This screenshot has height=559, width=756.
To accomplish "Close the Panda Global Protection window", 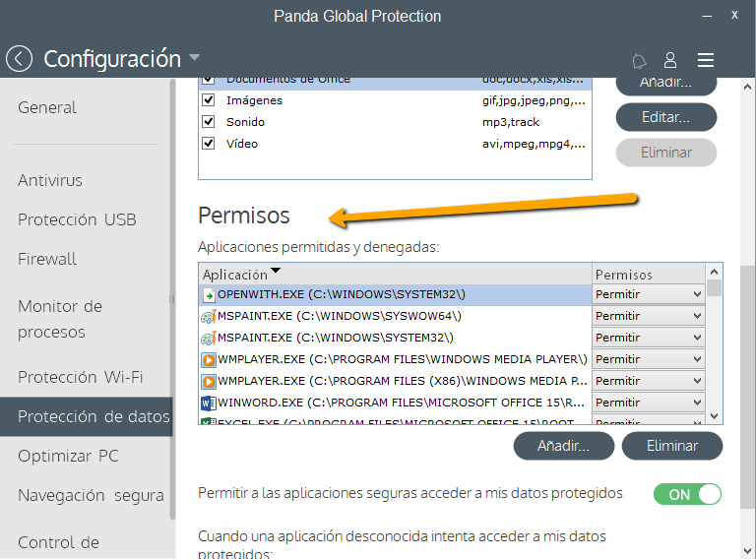I will coord(734,16).
